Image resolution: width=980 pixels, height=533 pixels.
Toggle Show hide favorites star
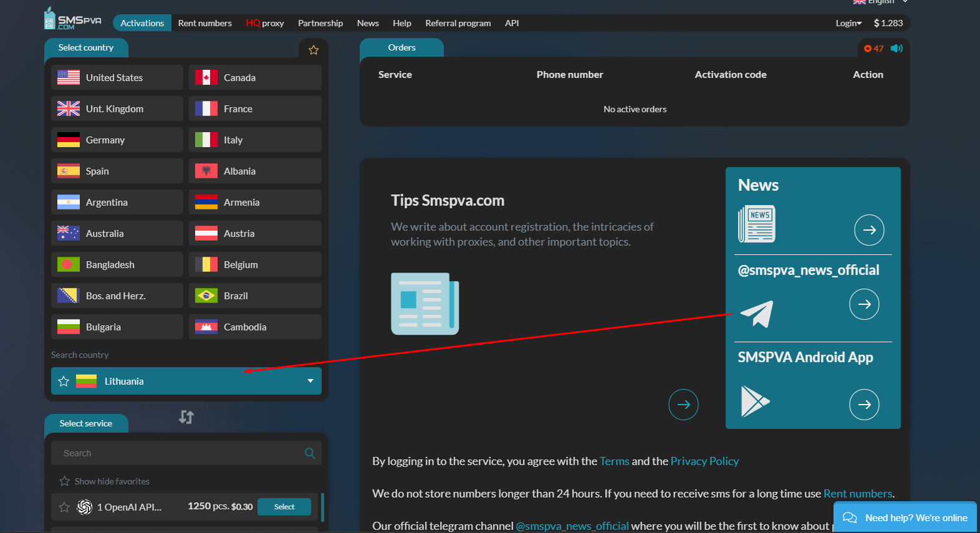click(x=64, y=481)
